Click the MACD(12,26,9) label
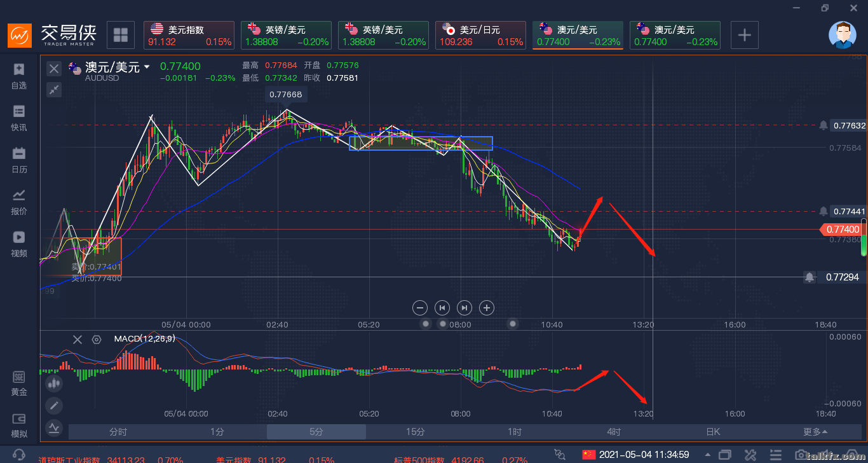Image resolution: width=868 pixels, height=463 pixels. coord(144,339)
